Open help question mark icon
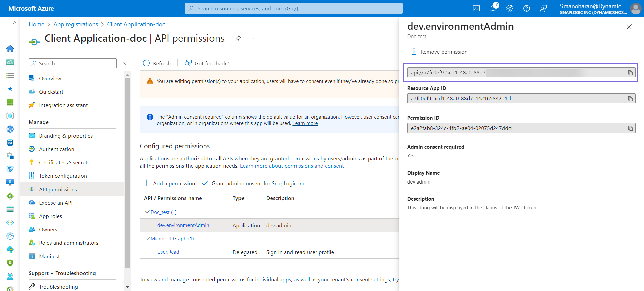This screenshot has height=291, width=644. (x=527, y=8)
